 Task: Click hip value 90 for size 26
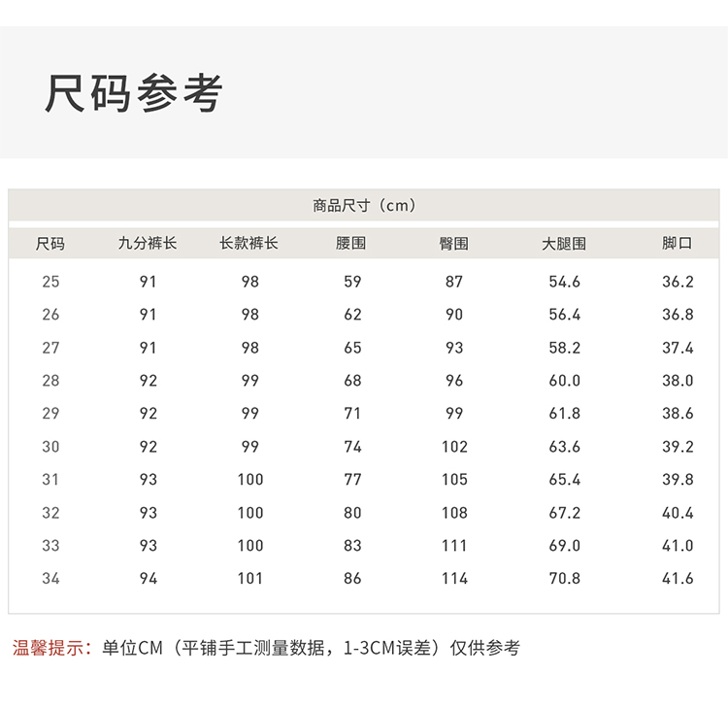(x=454, y=315)
